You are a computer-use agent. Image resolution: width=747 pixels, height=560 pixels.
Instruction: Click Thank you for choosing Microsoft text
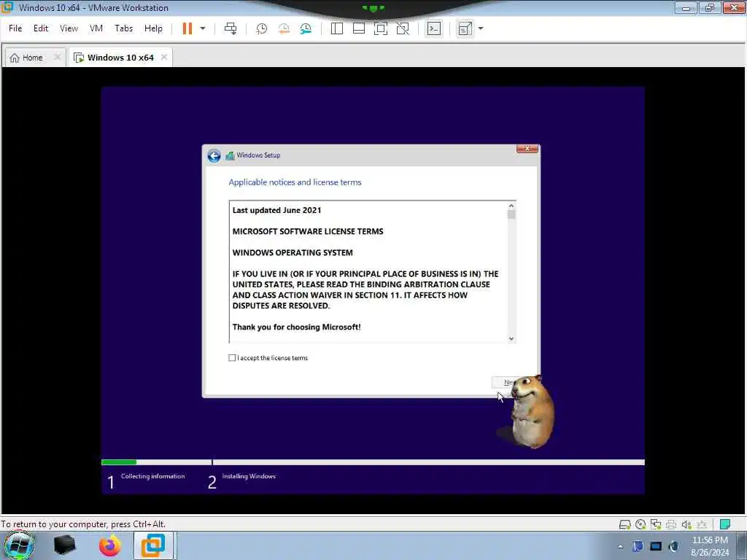pos(296,327)
